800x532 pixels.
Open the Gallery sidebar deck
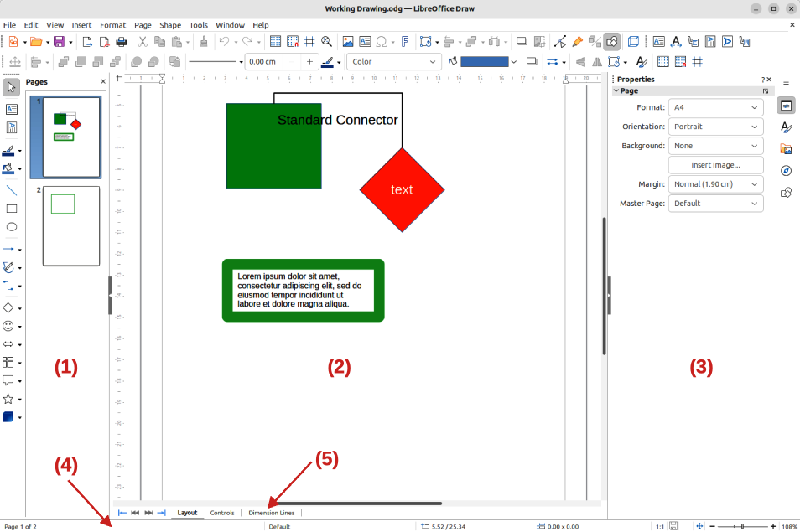[787, 149]
